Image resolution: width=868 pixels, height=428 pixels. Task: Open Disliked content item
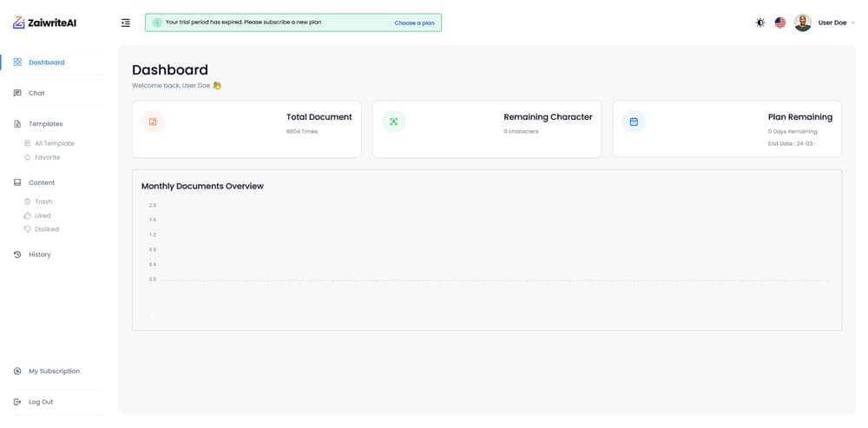(x=46, y=229)
